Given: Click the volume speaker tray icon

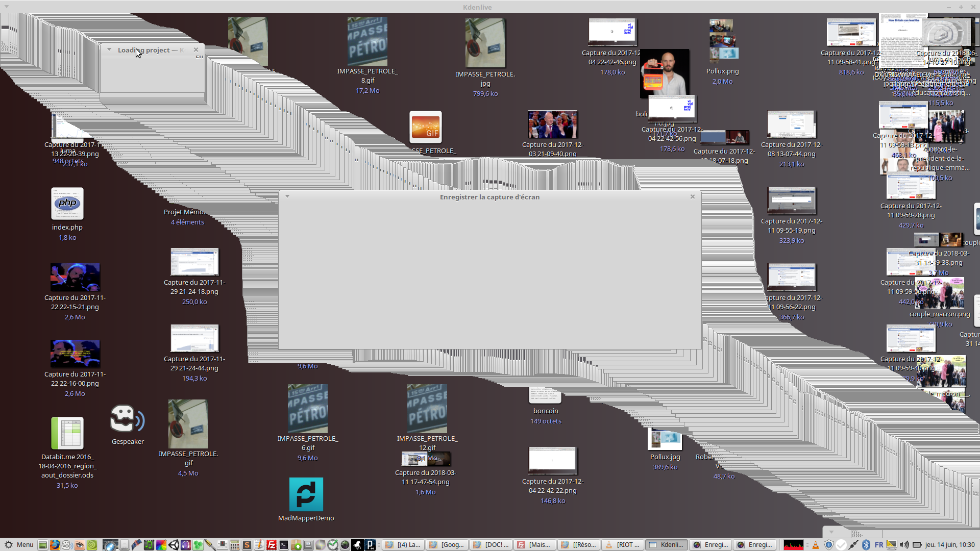Looking at the screenshot, I should click(x=904, y=545).
